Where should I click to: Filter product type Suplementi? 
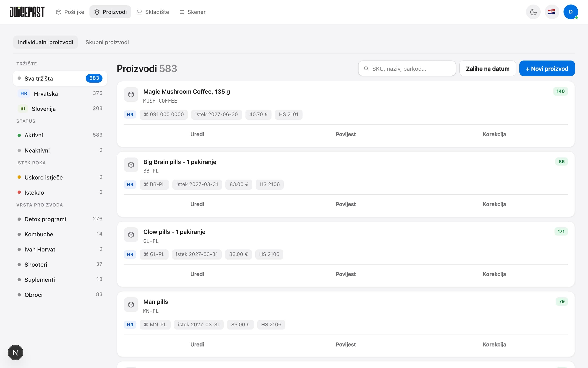pyautogui.click(x=60, y=279)
